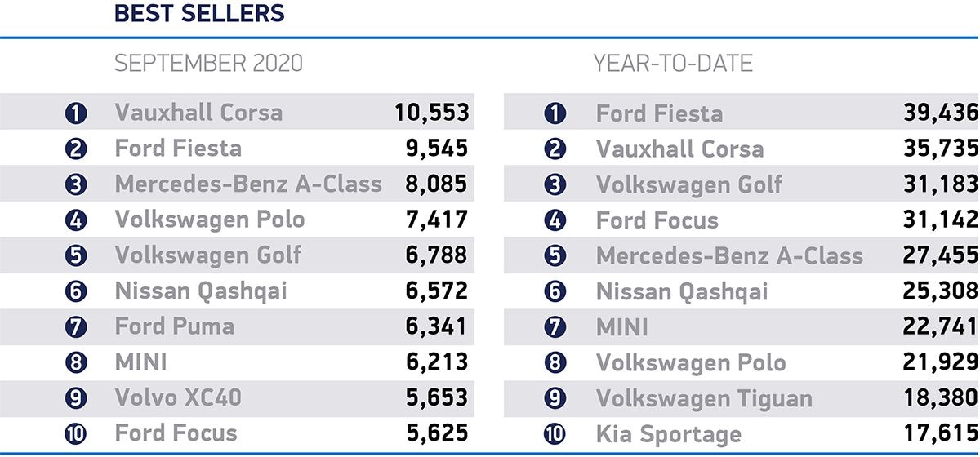Viewport: 980px width, 457px height.
Task: Click the rank 1 badge beside Ford Fiesta year-to-date
Action: [x=555, y=113]
